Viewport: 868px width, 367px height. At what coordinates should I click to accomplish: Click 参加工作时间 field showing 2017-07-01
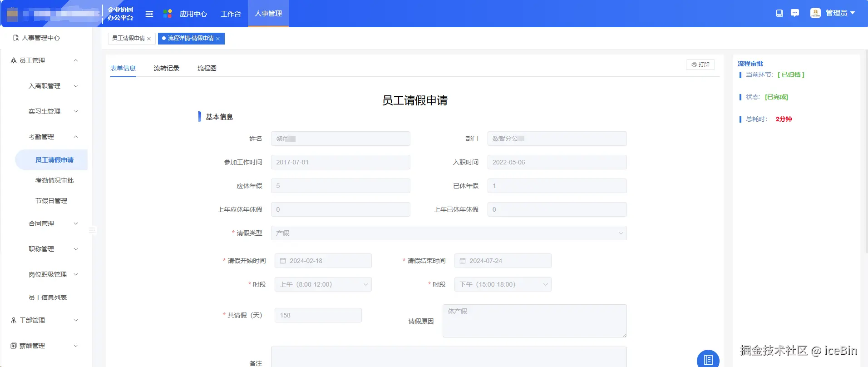340,162
